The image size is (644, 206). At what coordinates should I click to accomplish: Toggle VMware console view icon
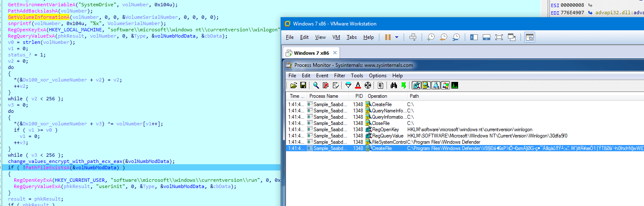[530, 37]
